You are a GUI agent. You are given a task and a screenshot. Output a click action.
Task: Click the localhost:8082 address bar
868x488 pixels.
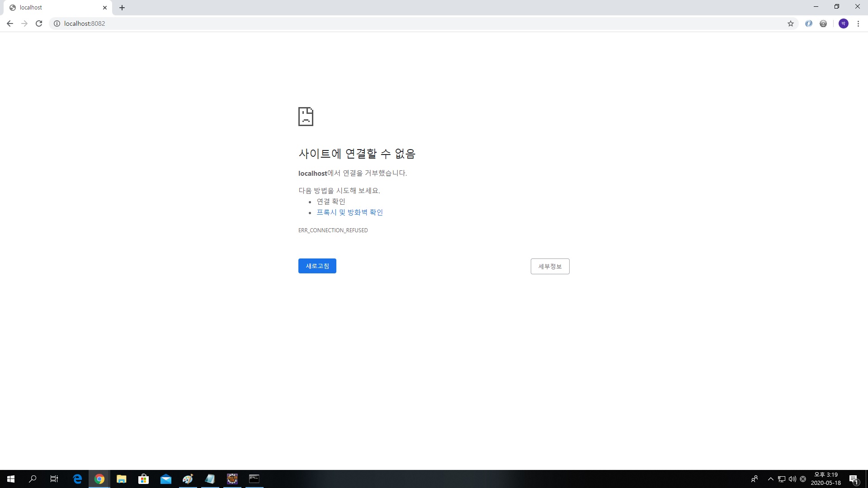tap(407, 23)
